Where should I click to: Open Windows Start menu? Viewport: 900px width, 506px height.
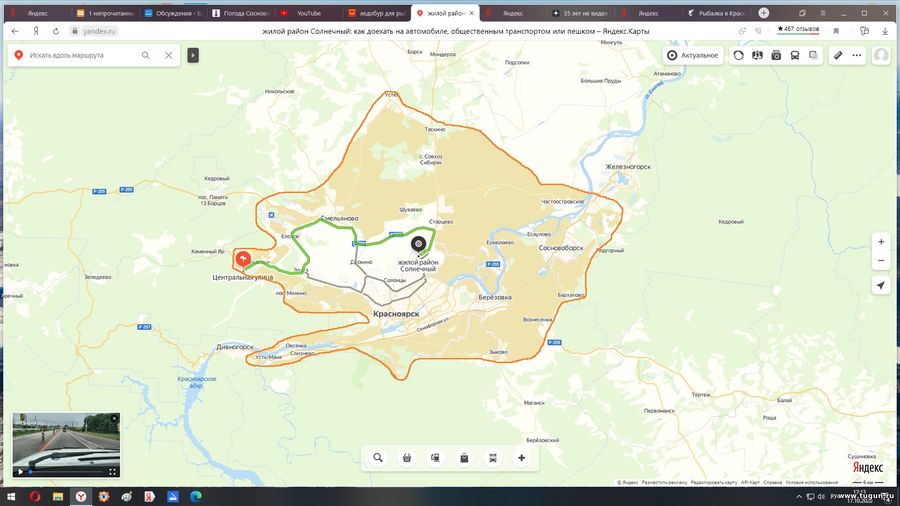click(11, 496)
